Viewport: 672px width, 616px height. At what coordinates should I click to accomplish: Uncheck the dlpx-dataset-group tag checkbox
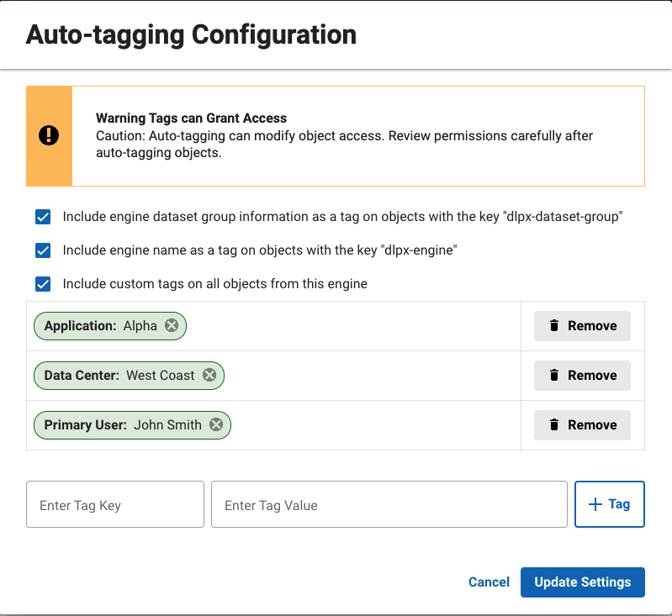coord(43,217)
